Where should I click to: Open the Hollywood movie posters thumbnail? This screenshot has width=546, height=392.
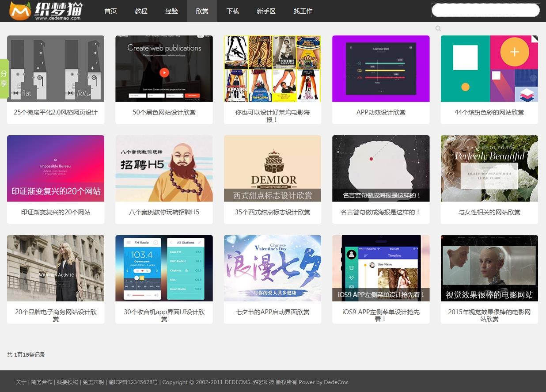[x=272, y=69]
